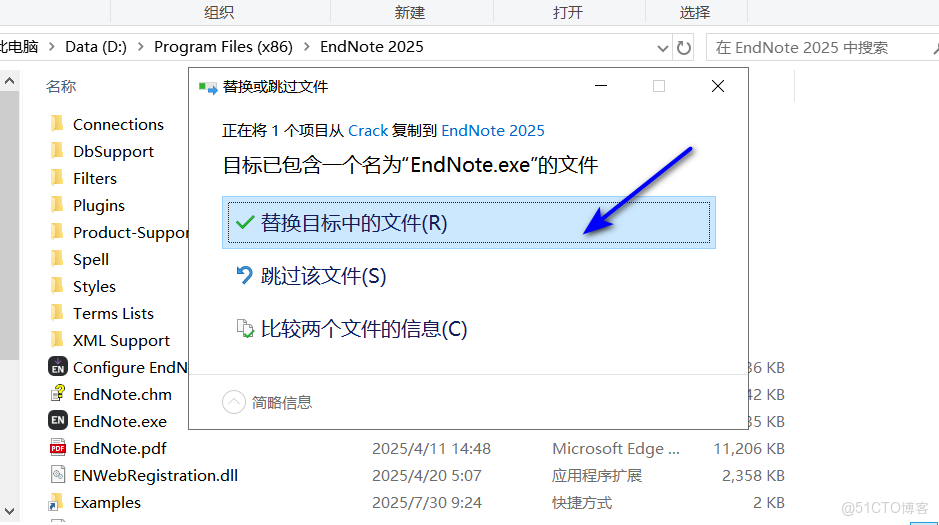Click the EndNote.pdf file name
Screen dimensions: 939x525
[120, 448]
